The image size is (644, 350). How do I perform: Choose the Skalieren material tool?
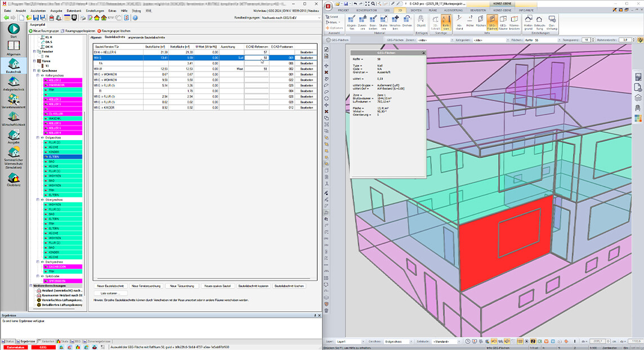[383, 23]
